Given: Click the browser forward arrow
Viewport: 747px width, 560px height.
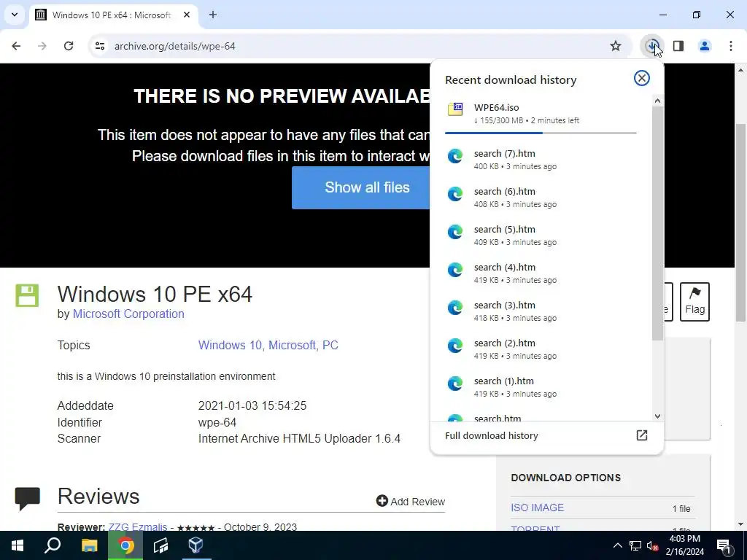Looking at the screenshot, I should [42, 46].
